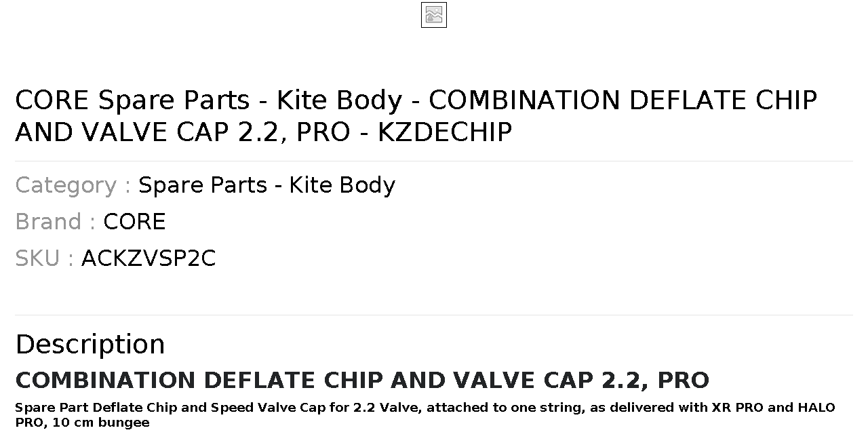
Task: Click 'AND VALVE CAP 2.2' in the title's second line
Action: click(146, 132)
